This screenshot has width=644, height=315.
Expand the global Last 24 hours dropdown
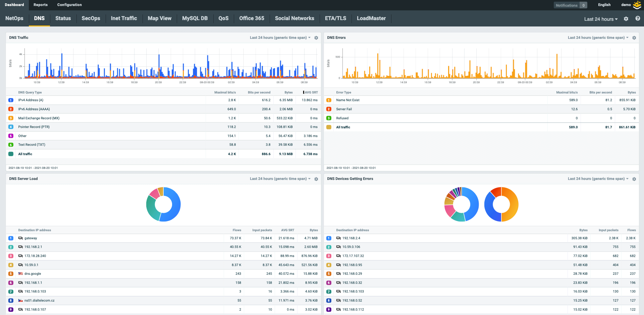click(600, 19)
